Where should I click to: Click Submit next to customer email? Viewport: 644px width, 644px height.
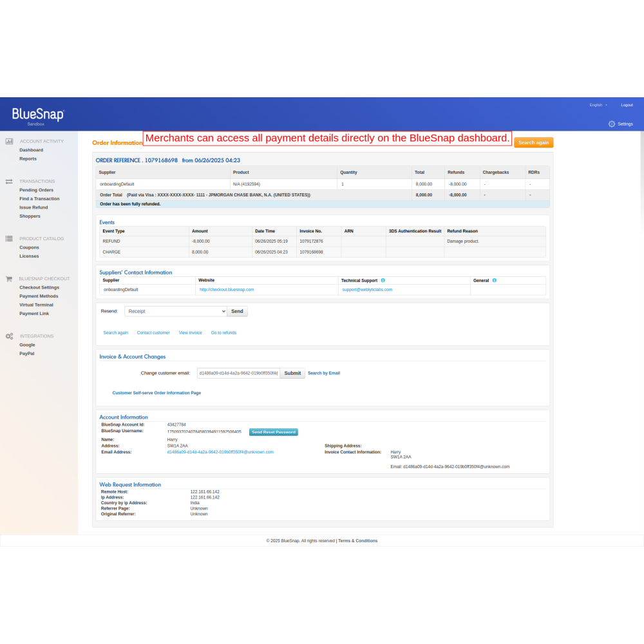292,373
